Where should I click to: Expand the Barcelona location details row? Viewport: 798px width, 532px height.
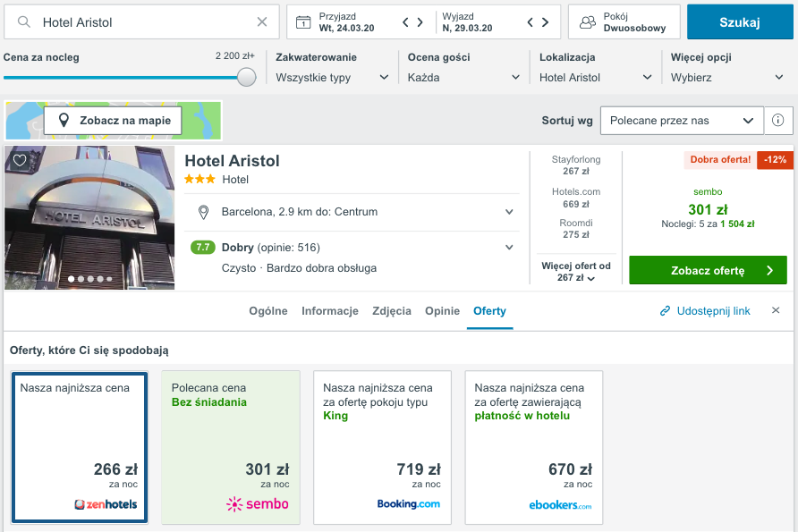tap(352, 212)
